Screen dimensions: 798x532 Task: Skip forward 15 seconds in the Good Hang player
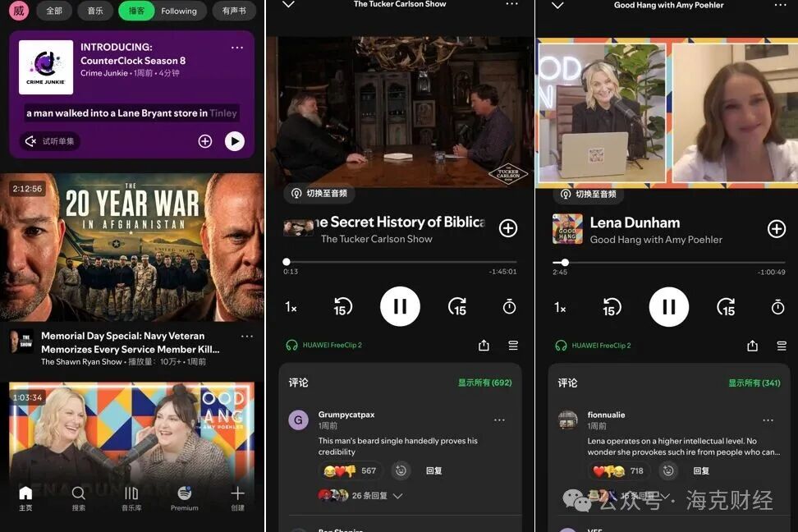tap(726, 308)
